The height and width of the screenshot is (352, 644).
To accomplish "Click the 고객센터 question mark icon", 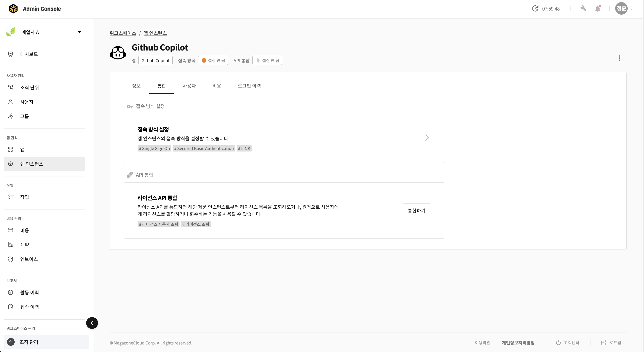I will click(x=558, y=343).
